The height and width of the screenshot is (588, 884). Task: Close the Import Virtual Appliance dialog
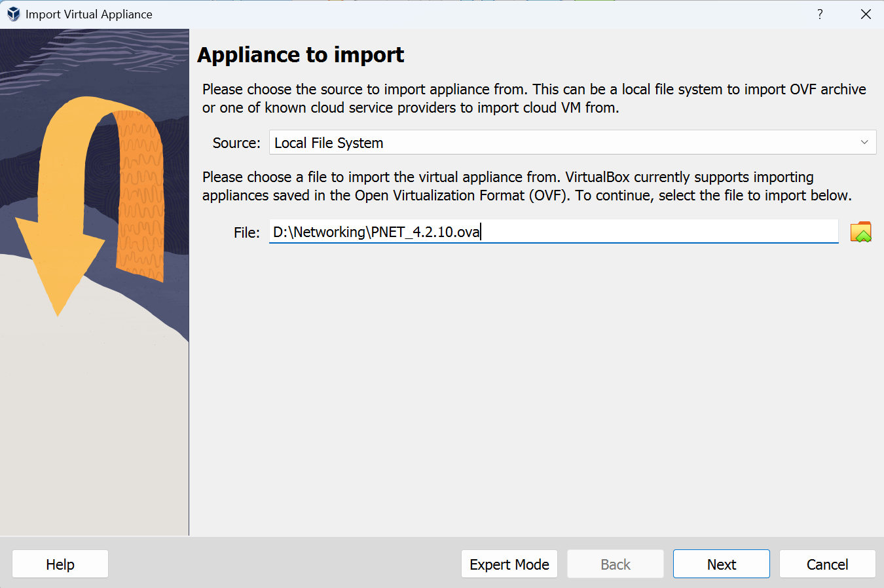[866, 14]
